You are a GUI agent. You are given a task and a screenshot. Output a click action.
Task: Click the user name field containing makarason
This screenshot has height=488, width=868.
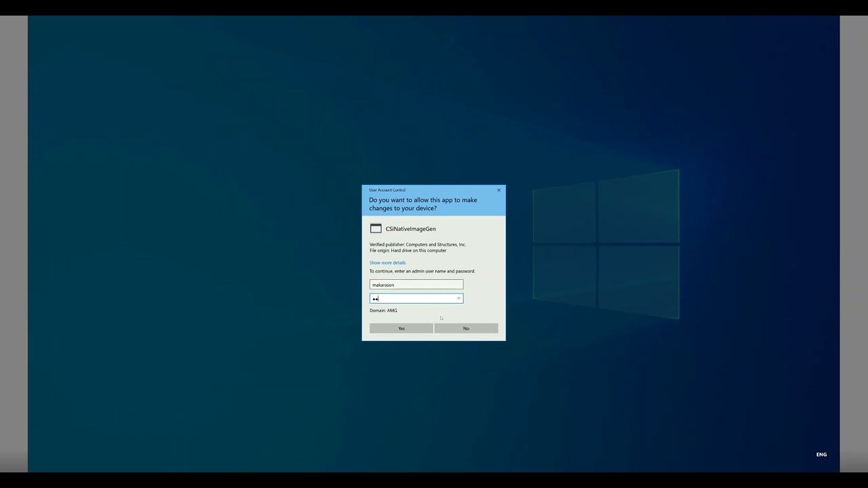click(x=416, y=285)
